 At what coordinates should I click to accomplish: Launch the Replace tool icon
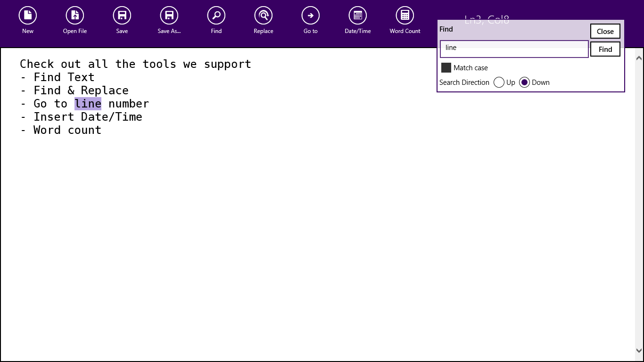point(264,16)
